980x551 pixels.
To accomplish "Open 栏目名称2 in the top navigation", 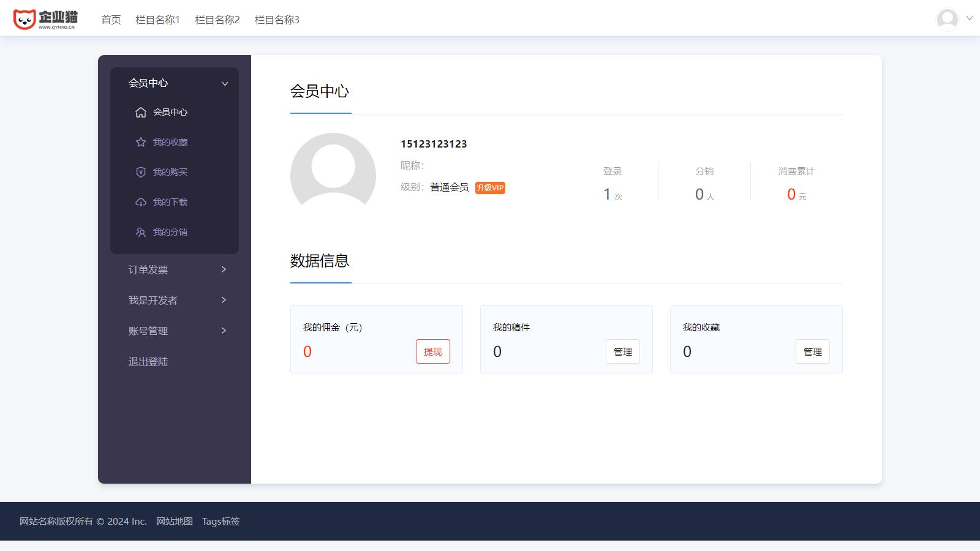I will (217, 20).
